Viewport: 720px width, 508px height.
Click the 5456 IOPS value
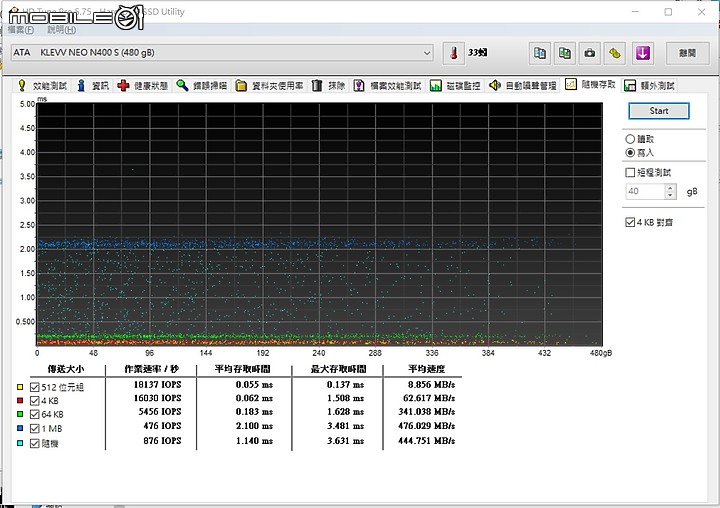coord(160,412)
